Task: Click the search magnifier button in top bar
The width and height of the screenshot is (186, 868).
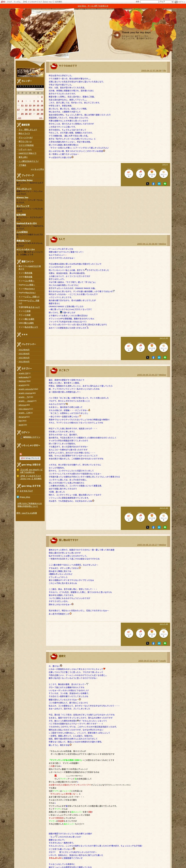Action: (x=176, y=2)
